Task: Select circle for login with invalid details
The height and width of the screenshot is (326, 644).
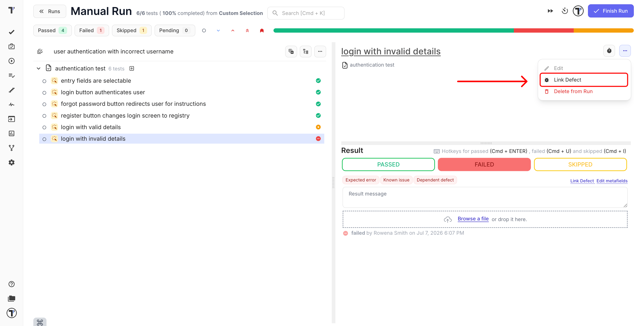Action: point(44,139)
